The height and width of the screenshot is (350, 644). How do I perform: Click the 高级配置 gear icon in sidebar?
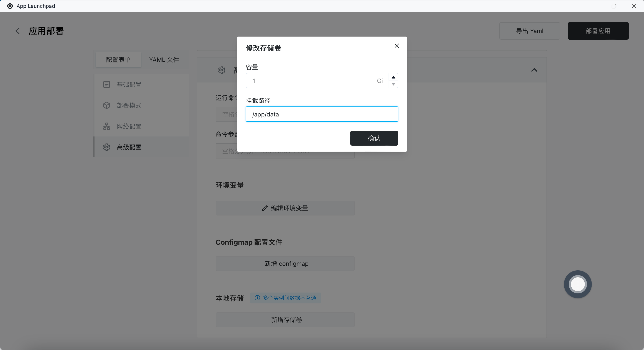(107, 147)
